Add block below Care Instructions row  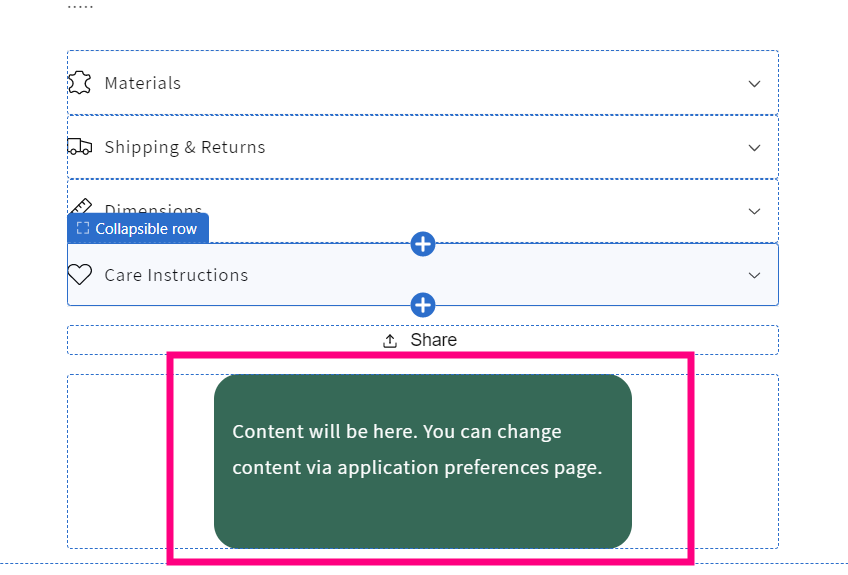click(423, 305)
